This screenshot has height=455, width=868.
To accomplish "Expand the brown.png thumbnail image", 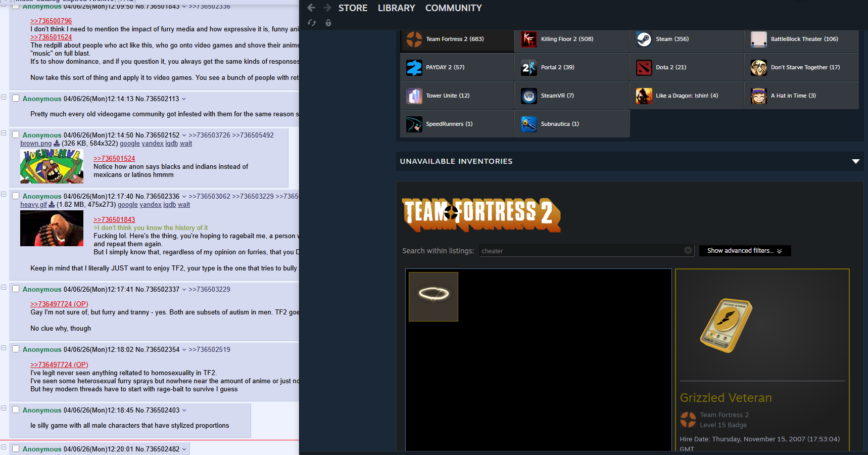I will [x=52, y=166].
